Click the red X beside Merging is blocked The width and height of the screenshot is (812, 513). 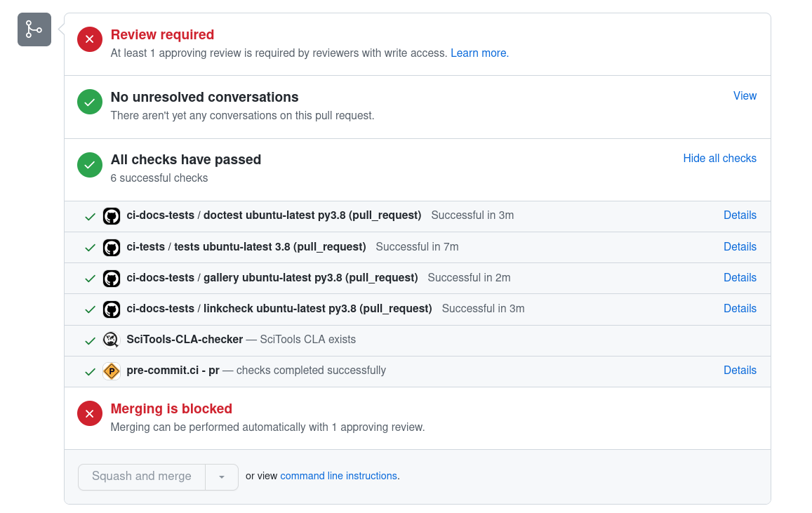(89, 413)
